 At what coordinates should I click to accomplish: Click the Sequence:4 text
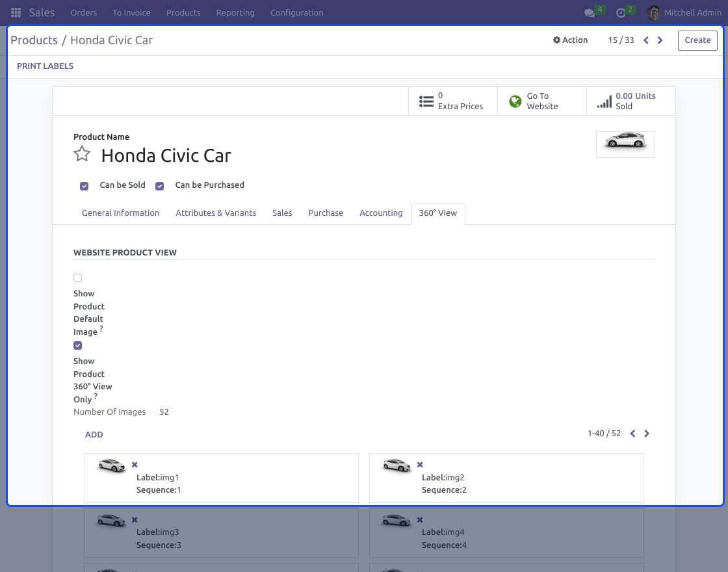pyautogui.click(x=444, y=545)
